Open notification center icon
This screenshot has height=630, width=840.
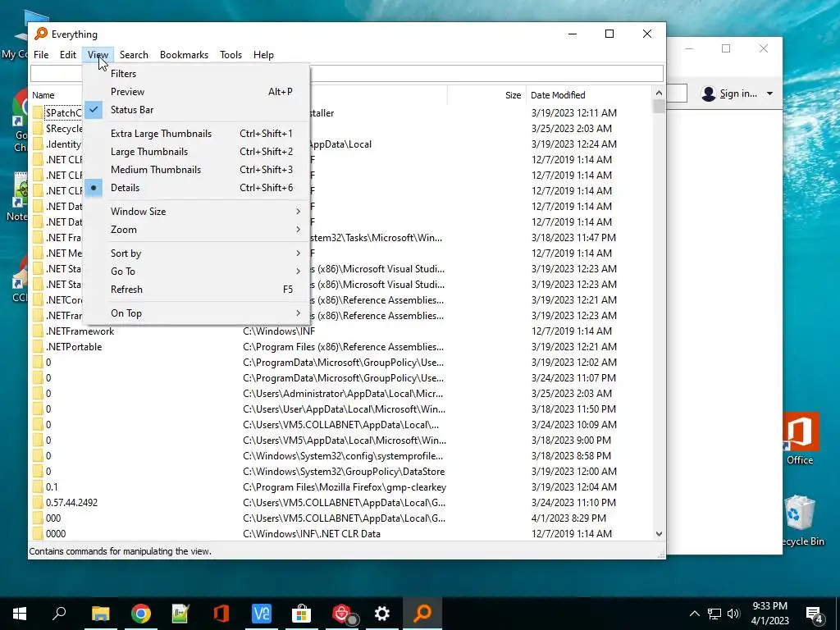[815, 614]
